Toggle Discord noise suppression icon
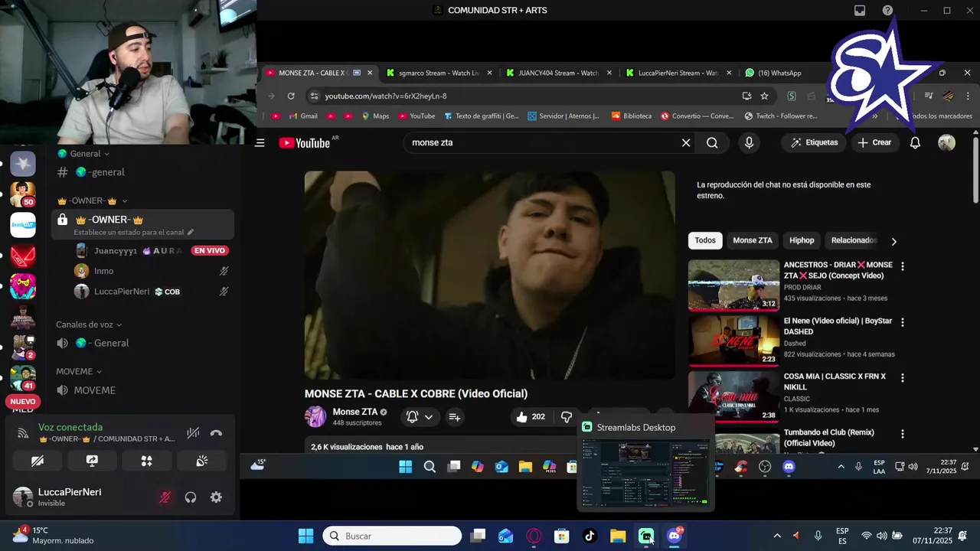Image resolution: width=980 pixels, height=551 pixels. (193, 433)
